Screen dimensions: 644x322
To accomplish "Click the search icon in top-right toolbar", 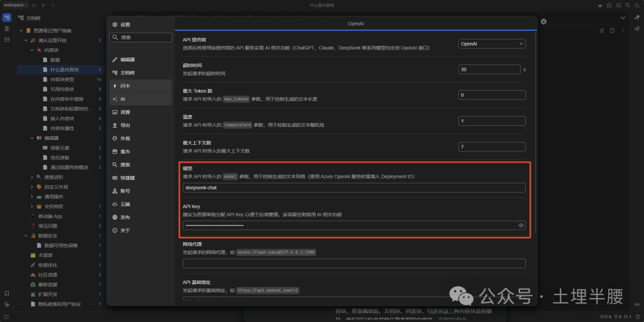I will click(627, 5).
